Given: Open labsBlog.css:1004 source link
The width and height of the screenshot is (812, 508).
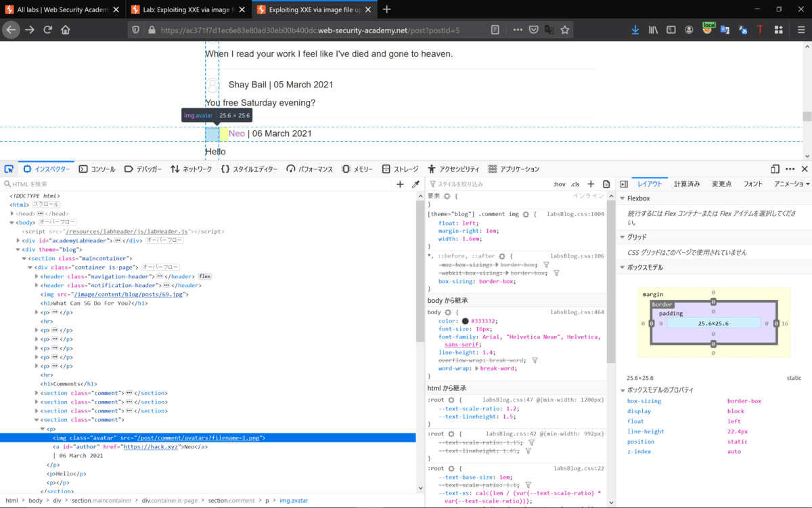Looking at the screenshot, I should (x=576, y=214).
